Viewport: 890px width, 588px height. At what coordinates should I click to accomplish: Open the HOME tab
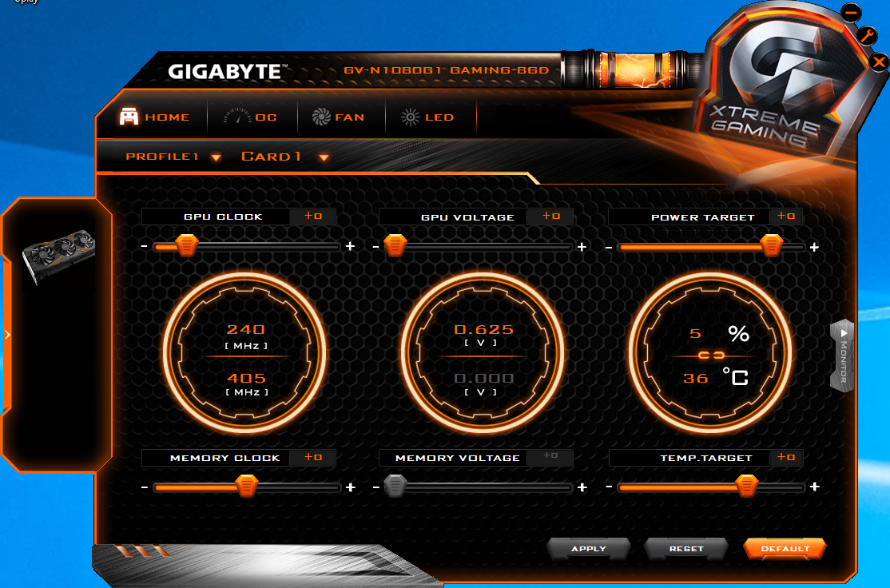154,117
